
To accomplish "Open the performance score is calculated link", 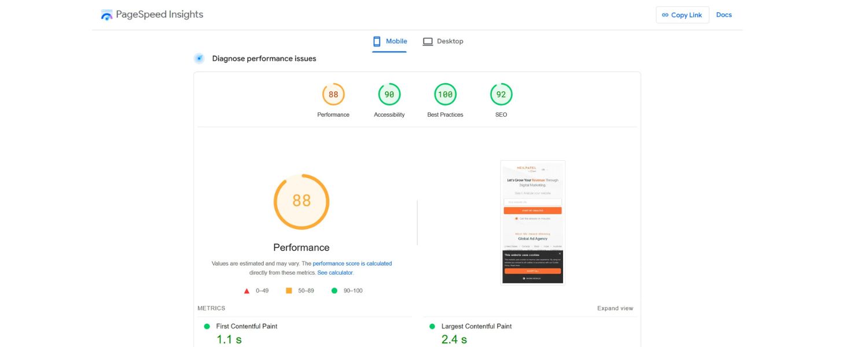I will point(352,263).
